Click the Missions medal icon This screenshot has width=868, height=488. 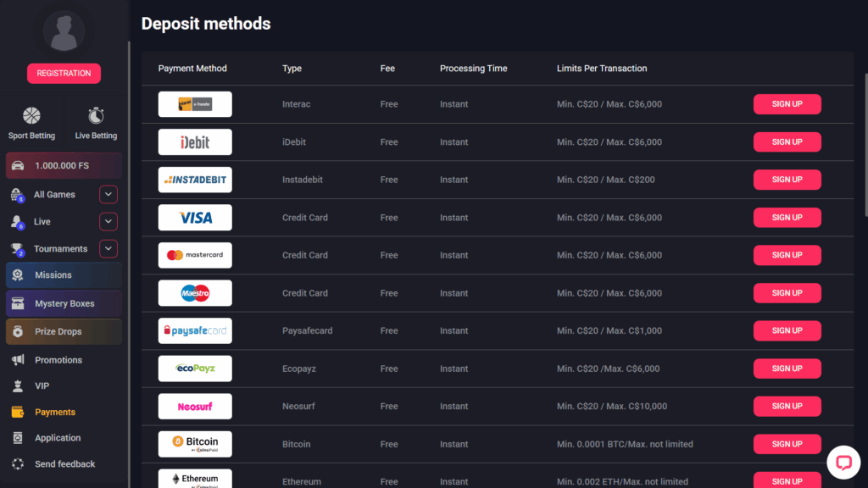coord(19,276)
